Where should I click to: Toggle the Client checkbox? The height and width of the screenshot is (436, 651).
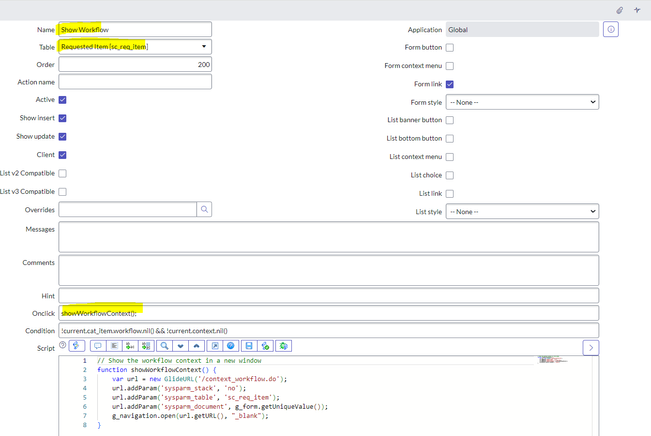62,155
